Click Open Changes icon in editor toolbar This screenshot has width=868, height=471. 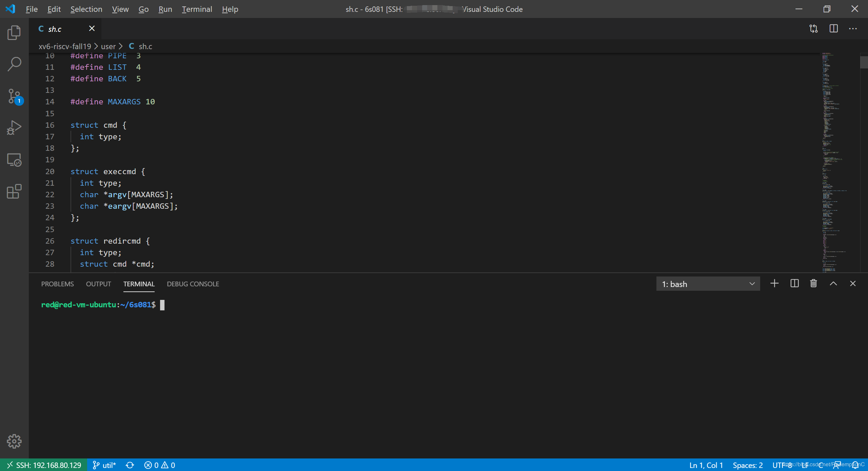[813, 28]
